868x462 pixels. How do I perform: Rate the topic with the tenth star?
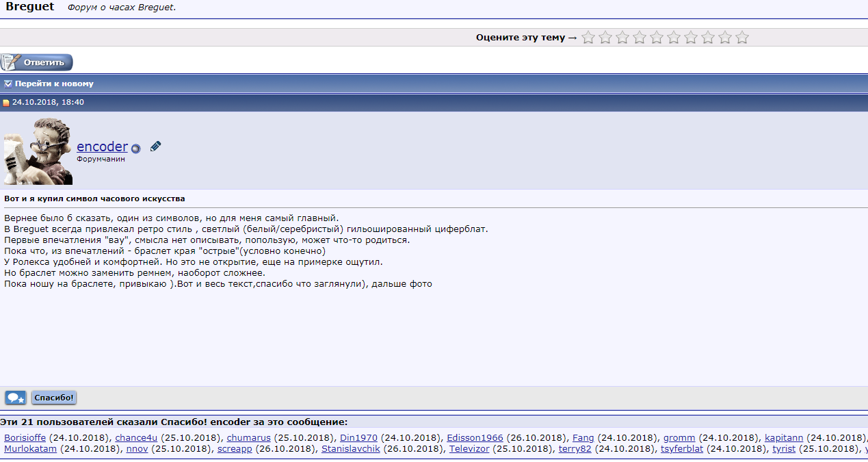tap(742, 38)
